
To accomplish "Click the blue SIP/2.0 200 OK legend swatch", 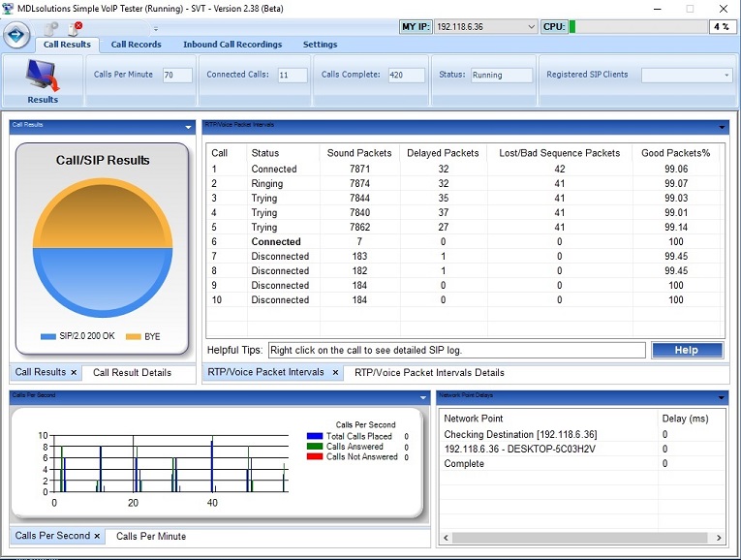I will (x=48, y=336).
